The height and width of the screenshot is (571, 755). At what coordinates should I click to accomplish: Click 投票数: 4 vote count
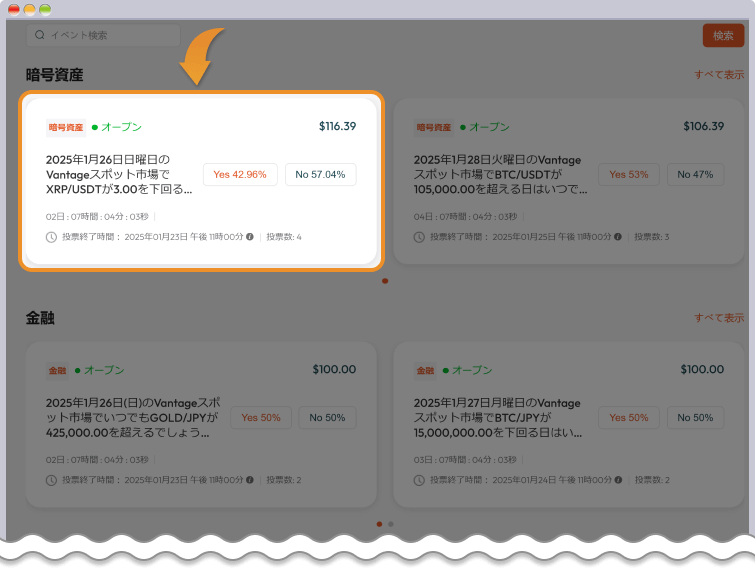[284, 236]
